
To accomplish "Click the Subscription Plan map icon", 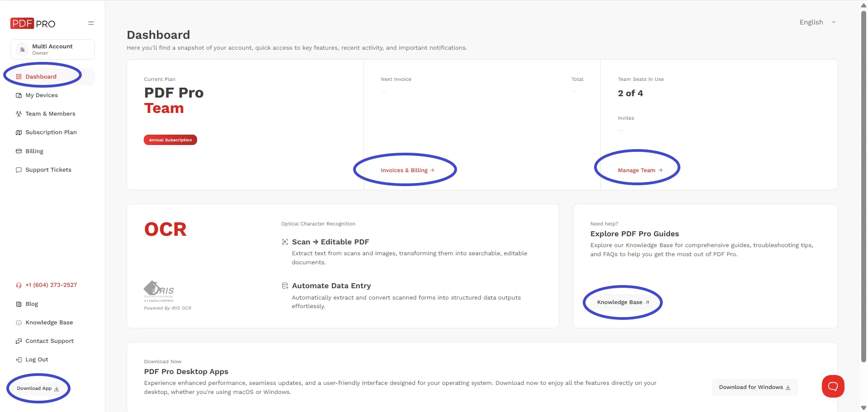I will (x=19, y=132).
